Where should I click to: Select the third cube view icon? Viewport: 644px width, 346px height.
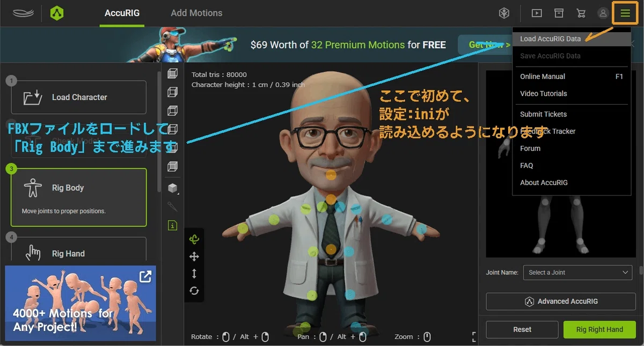tap(172, 111)
